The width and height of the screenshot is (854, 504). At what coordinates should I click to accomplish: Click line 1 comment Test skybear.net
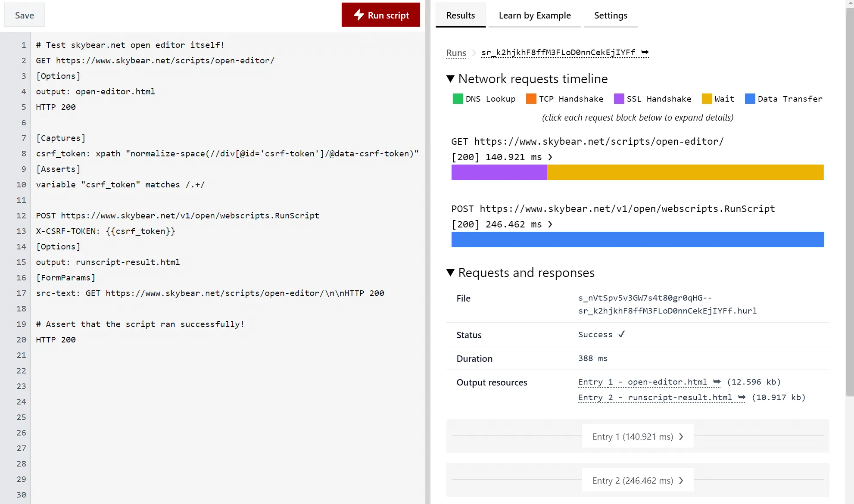(130, 45)
